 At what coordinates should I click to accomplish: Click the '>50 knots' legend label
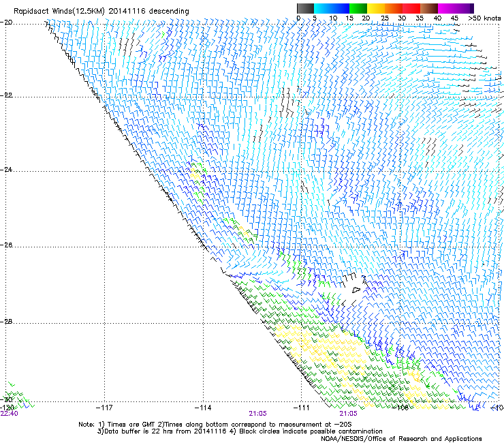pyautogui.click(x=484, y=18)
